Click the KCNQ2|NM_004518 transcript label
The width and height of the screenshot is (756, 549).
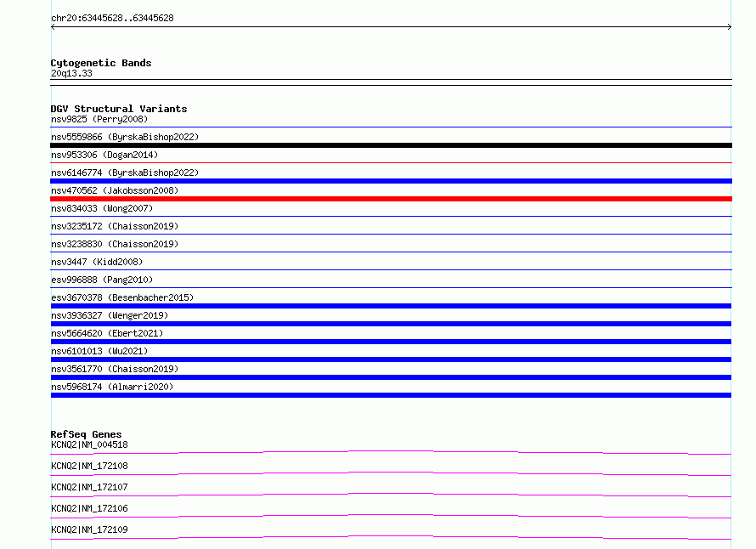click(89, 444)
